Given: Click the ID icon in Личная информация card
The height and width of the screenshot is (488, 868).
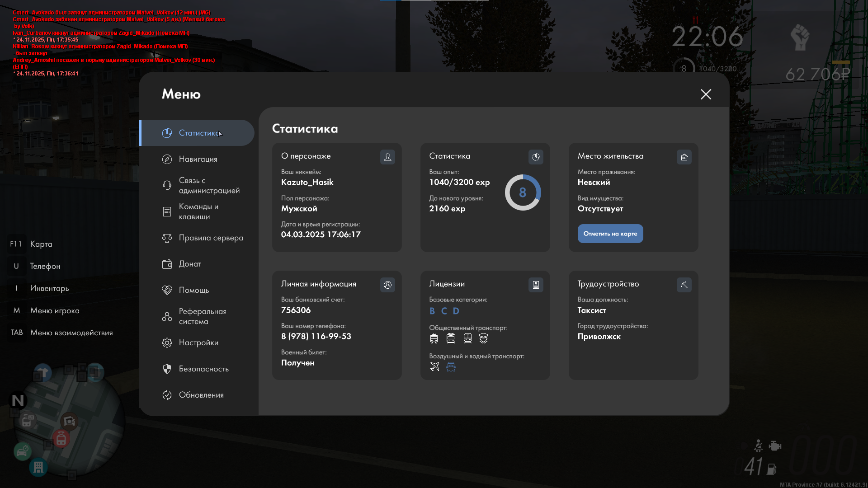Looking at the screenshot, I should coord(387,285).
